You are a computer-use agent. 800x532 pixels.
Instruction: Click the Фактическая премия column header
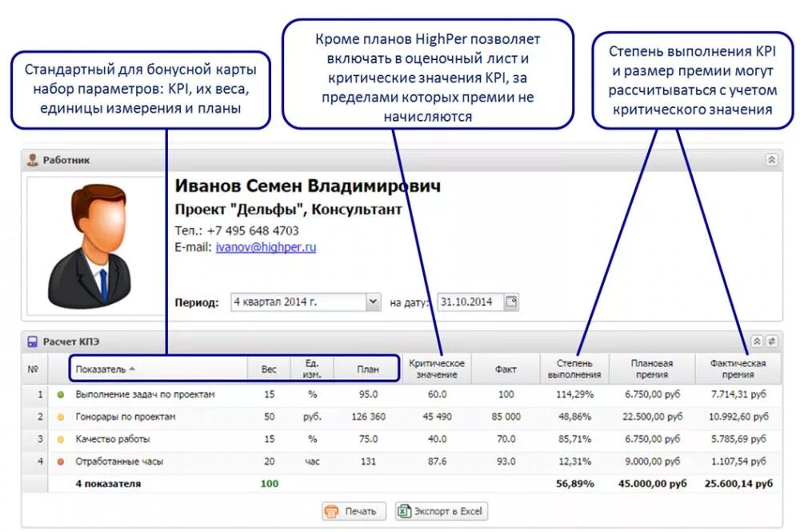coord(738,369)
